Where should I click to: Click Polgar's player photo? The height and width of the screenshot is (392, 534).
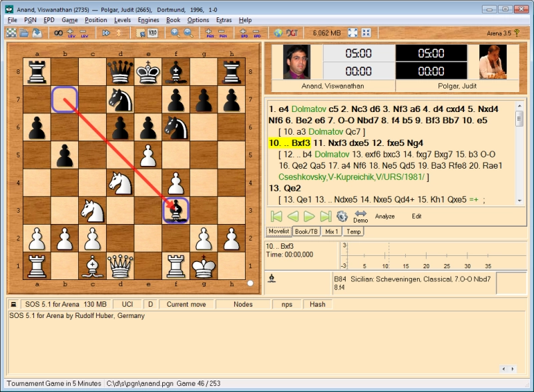pyautogui.click(x=493, y=62)
